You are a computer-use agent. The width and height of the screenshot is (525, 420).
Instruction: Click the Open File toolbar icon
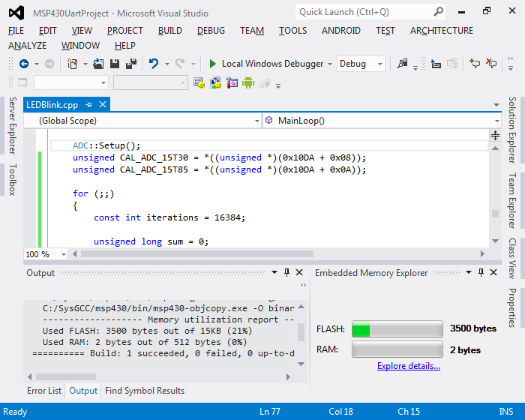pyautogui.click(x=98, y=64)
